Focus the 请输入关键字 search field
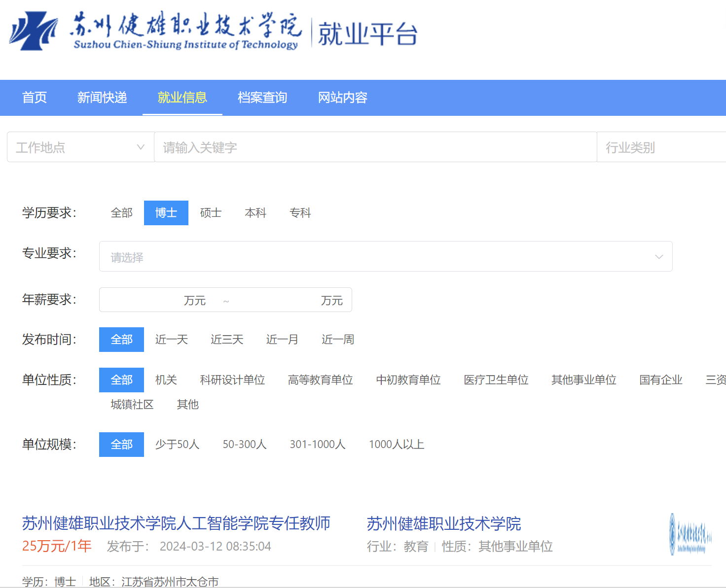726x588 pixels. (x=375, y=147)
